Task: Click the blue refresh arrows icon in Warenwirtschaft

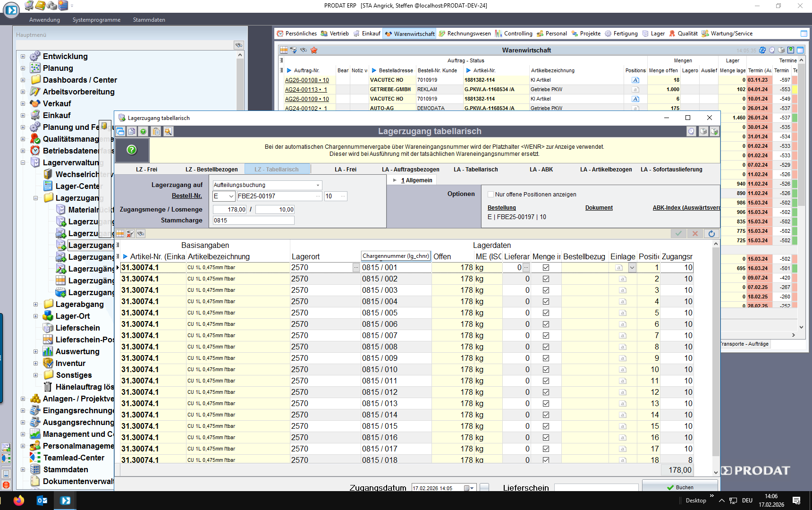Action: click(x=763, y=50)
